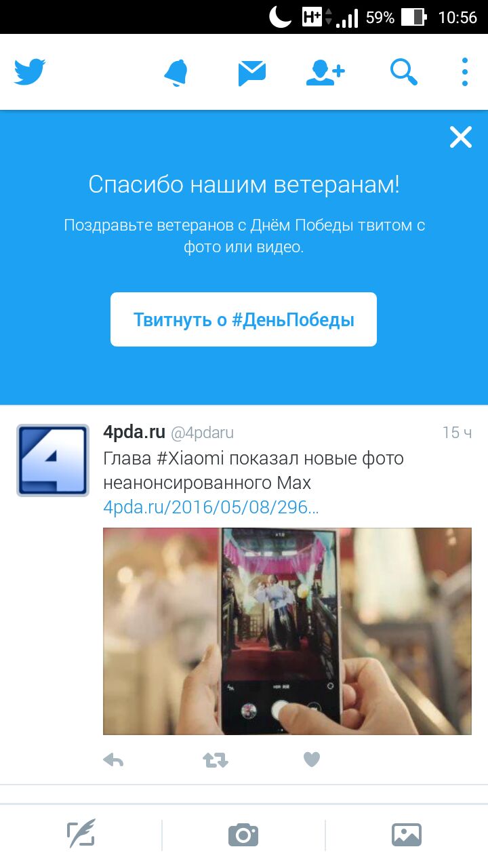Open search with the magnifier icon
Image resolution: width=488 pixels, height=868 pixels.
(x=404, y=72)
